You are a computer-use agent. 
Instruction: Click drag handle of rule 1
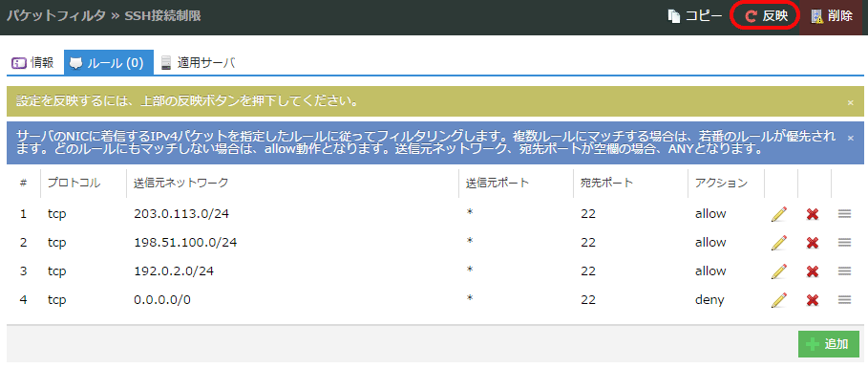click(845, 213)
